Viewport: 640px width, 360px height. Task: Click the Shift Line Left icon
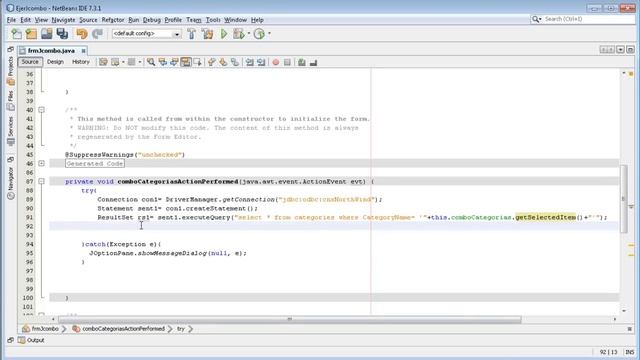coord(249,62)
